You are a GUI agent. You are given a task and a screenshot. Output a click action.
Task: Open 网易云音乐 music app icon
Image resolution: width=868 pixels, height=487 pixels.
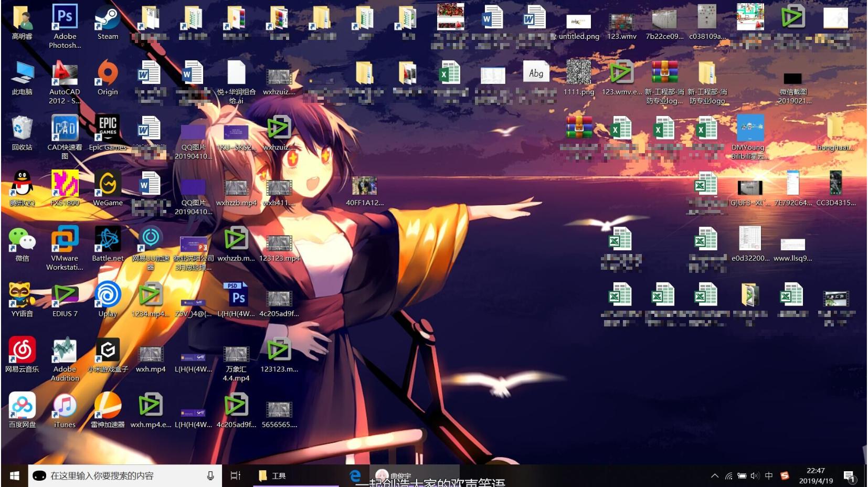point(22,355)
